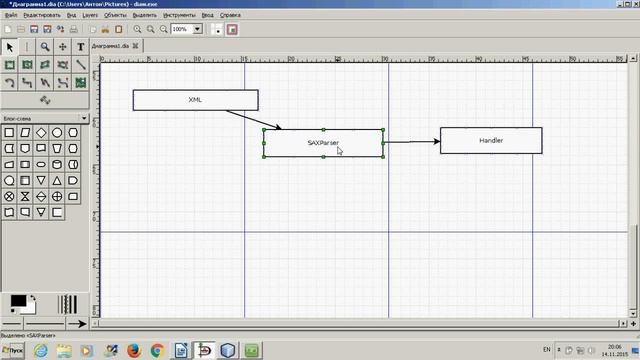This screenshot has height=360, width=640.
Task: Select the Ellipse drawing tool
Action: (x=27, y=65)
